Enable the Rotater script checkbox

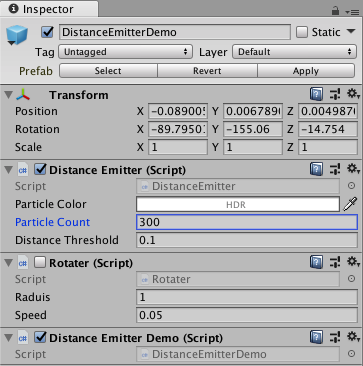(x=40, y=263)
